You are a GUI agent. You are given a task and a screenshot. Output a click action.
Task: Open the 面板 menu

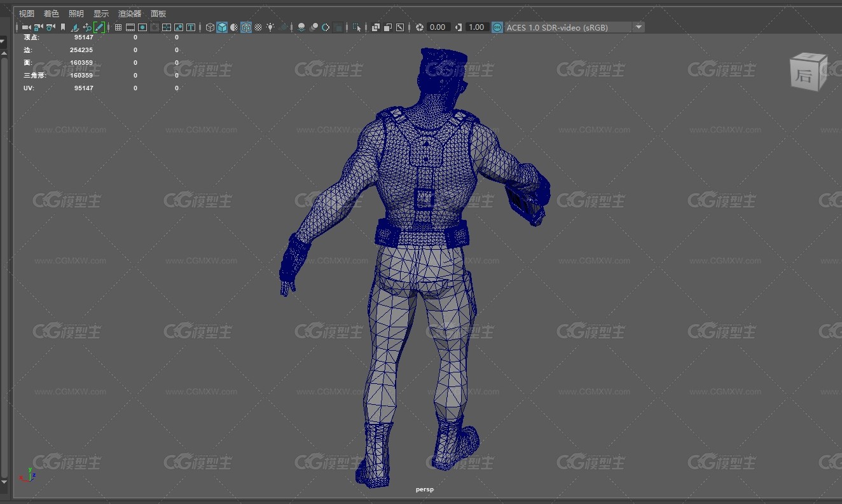pos(158,13)
